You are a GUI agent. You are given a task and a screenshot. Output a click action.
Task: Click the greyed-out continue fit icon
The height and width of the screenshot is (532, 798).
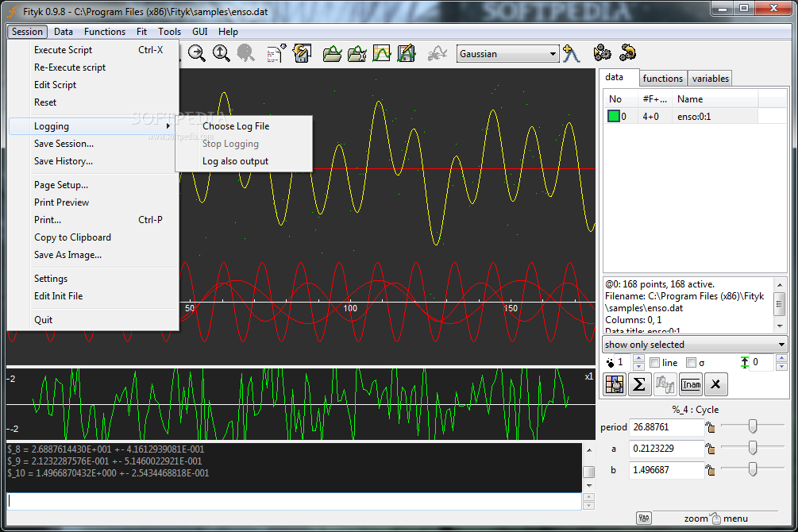pyautogui.click(x=438, y=53)
